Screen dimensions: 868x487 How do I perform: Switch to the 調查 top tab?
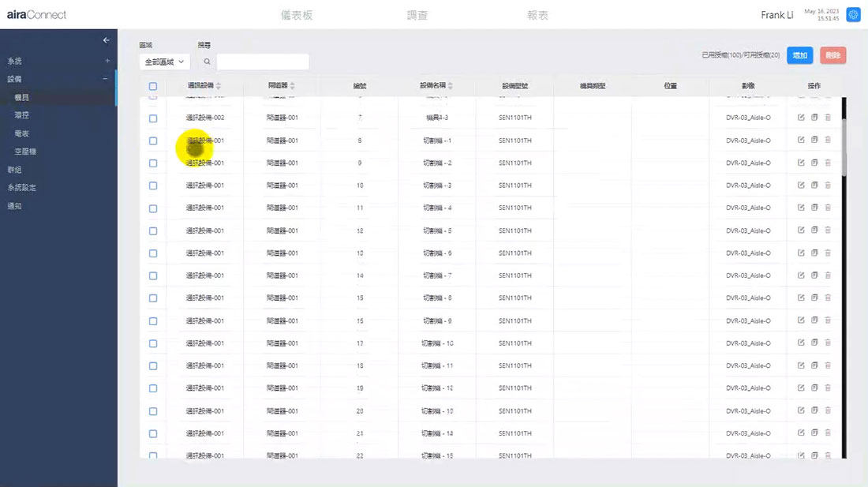[x=417, y=16]
